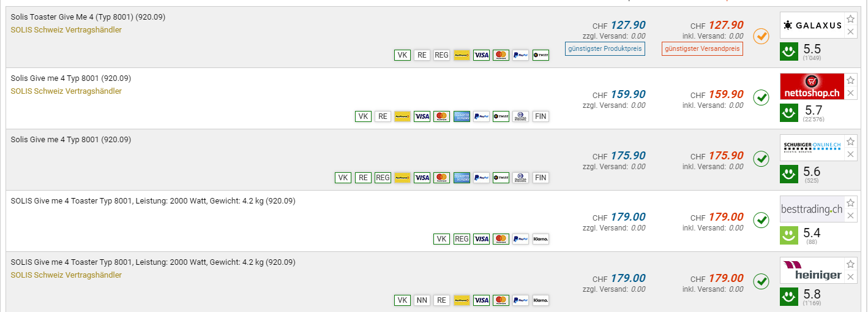Click green availability checkmark in heiniger row
Viewport: 868px width, 312px height.
(761, 281)
